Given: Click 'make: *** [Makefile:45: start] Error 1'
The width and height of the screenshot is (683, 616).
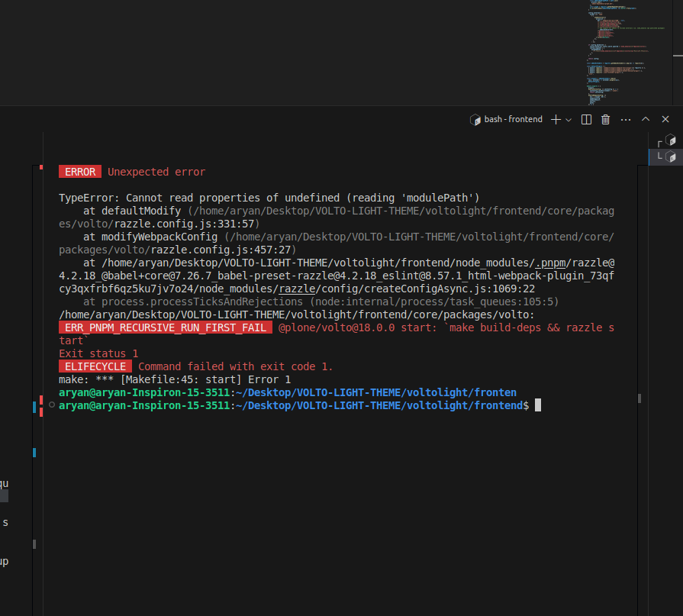Looking at the screenshot, I should pyautogui.click(x=175, y=380).
